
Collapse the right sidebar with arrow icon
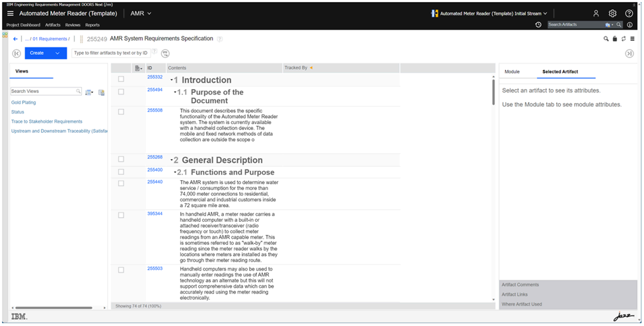(x=629, y=53)
